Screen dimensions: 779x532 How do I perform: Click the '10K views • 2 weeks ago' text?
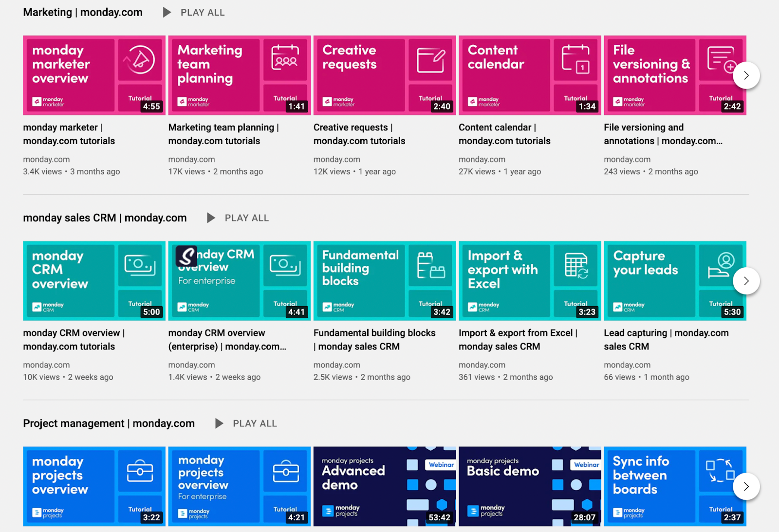tap(68, 377)
